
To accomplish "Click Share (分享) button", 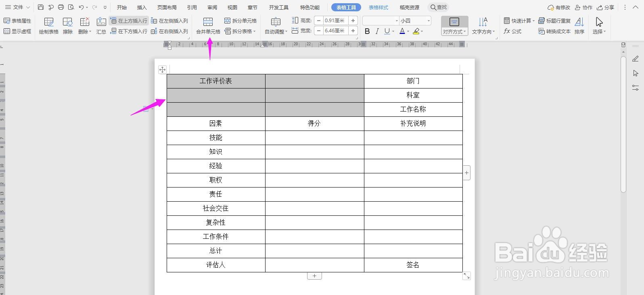I will coord(606,7).
